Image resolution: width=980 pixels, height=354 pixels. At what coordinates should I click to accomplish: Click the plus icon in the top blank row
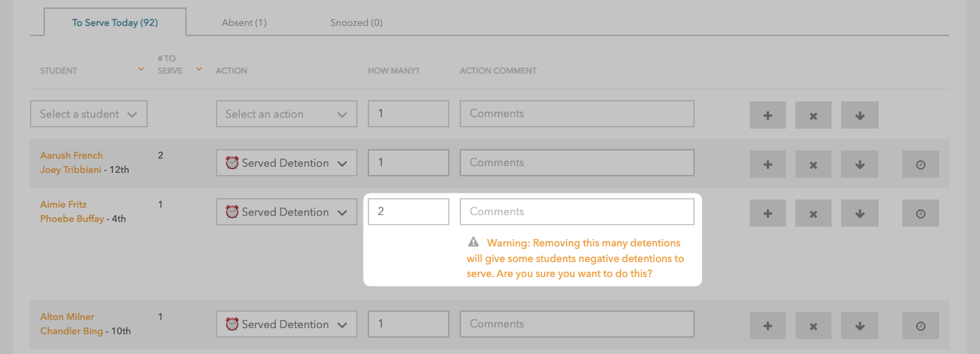click(768, 115)
